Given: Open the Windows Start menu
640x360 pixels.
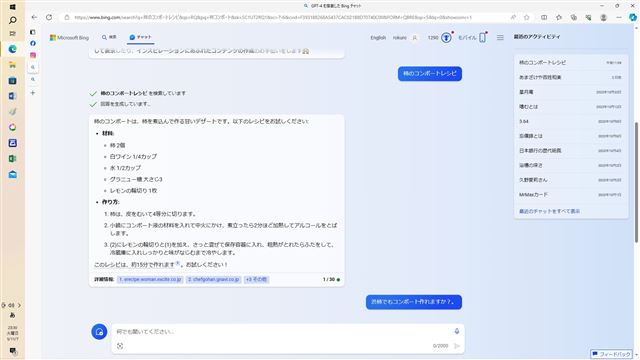Looking at the screenshot, I should tap(12, 7).
